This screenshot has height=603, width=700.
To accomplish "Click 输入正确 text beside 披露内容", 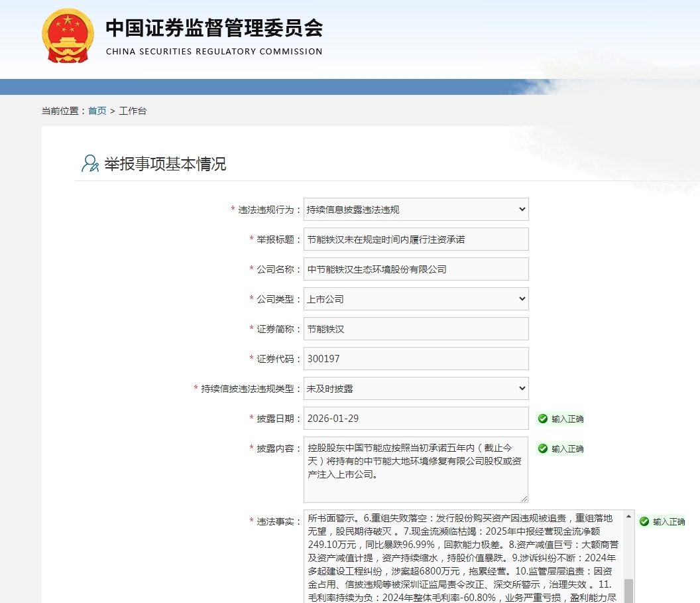I will coord(567,449).
